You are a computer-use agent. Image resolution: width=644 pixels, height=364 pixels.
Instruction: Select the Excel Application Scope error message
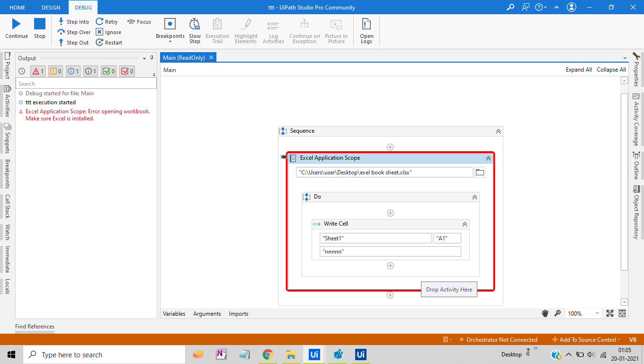point(87,115)
